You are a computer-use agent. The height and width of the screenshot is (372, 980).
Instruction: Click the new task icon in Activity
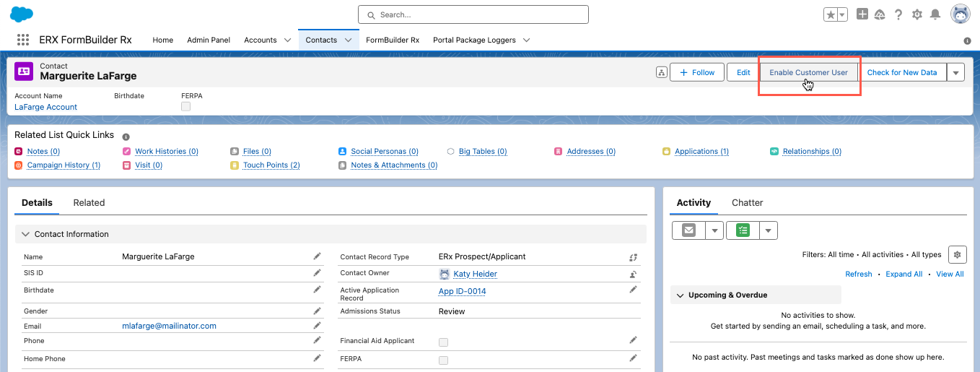click(743, 230)
